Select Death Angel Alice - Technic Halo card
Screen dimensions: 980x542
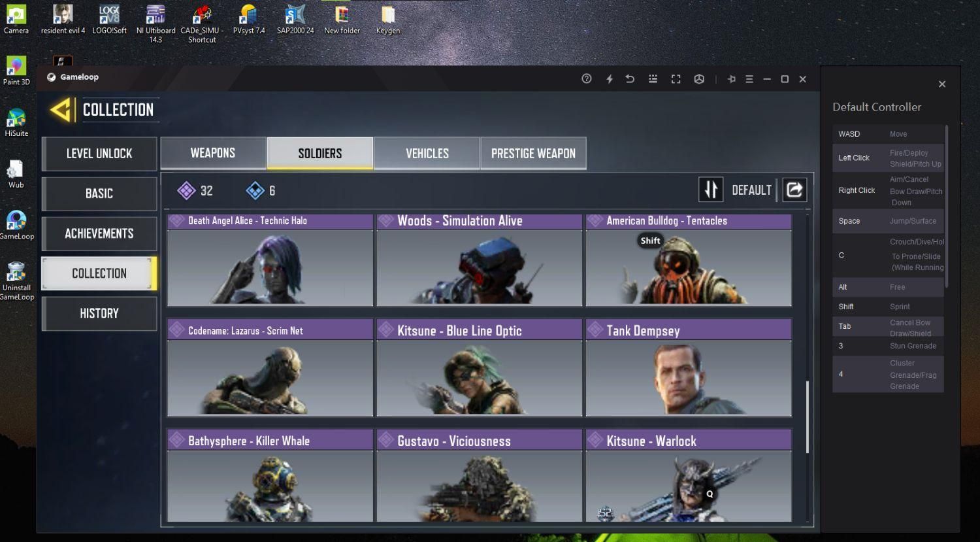[x=270, y=260]
